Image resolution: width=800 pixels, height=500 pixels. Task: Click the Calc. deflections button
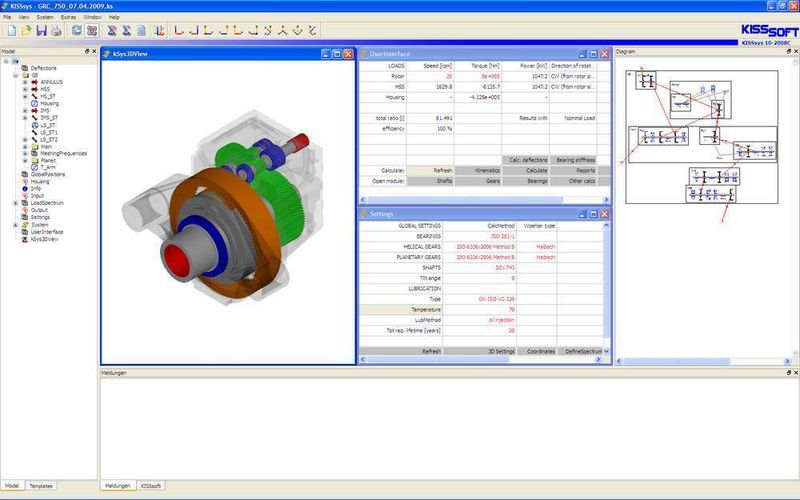526,160
